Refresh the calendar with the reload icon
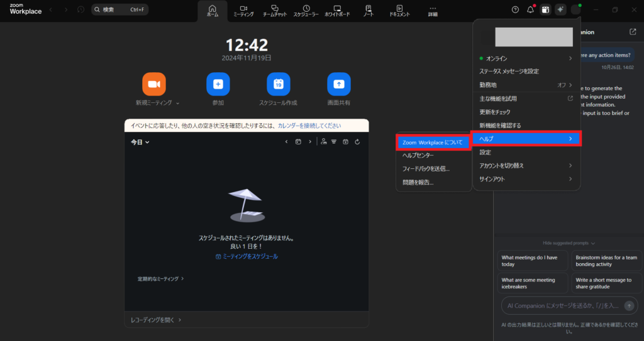This screenshot has height=341, width=644. pos(357,142)
